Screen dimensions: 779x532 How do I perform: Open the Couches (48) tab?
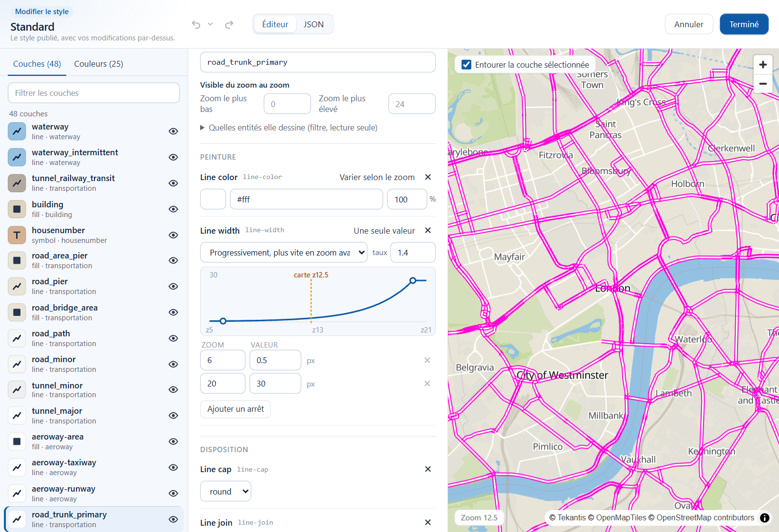click(37, 64)
